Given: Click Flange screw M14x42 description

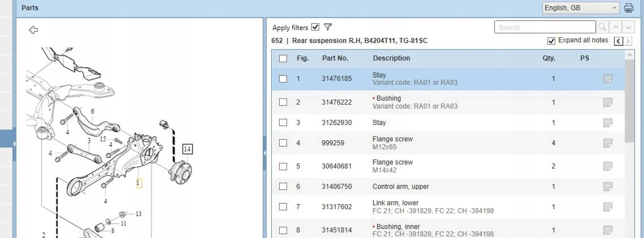Looking at the screenshot, I should point(393,166).
